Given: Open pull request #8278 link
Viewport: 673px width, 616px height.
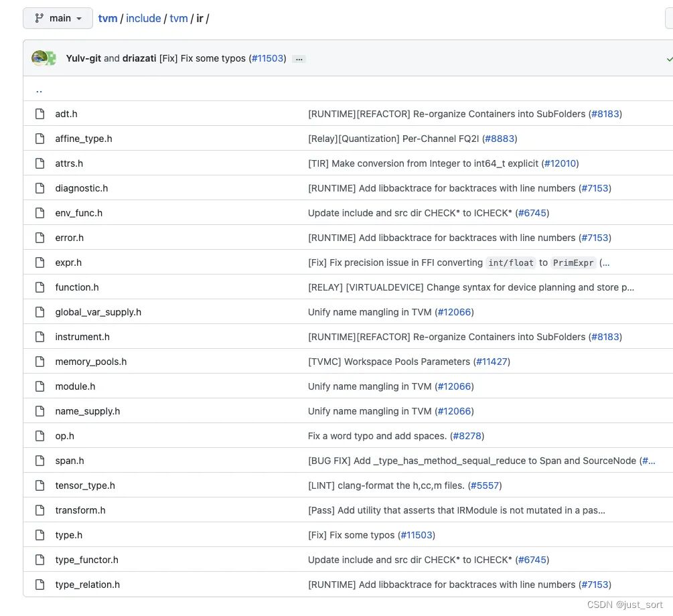Looking at the screenshot, I should coord(467,436).
